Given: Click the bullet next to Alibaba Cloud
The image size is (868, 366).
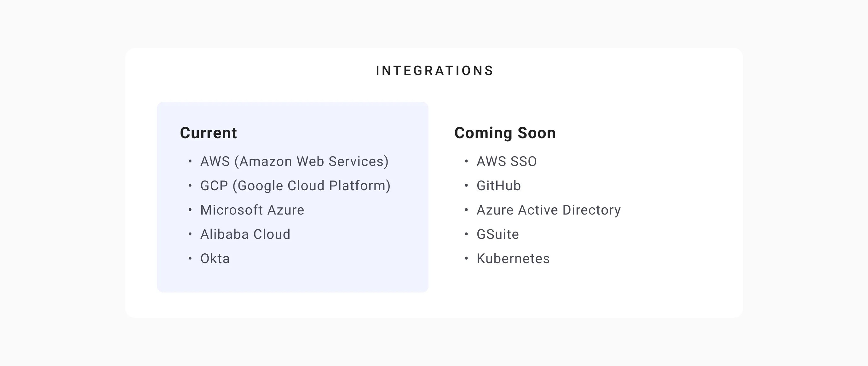Looking at the screenshot, I should coord(190,234).
